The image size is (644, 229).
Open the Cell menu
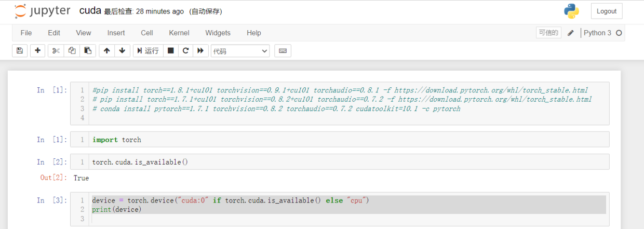(147, 33)
